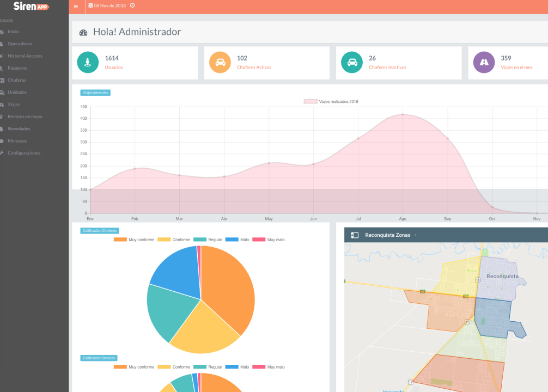Click the orange Choferes Activos car icon

pyautogui.click(x=220, y=62)
